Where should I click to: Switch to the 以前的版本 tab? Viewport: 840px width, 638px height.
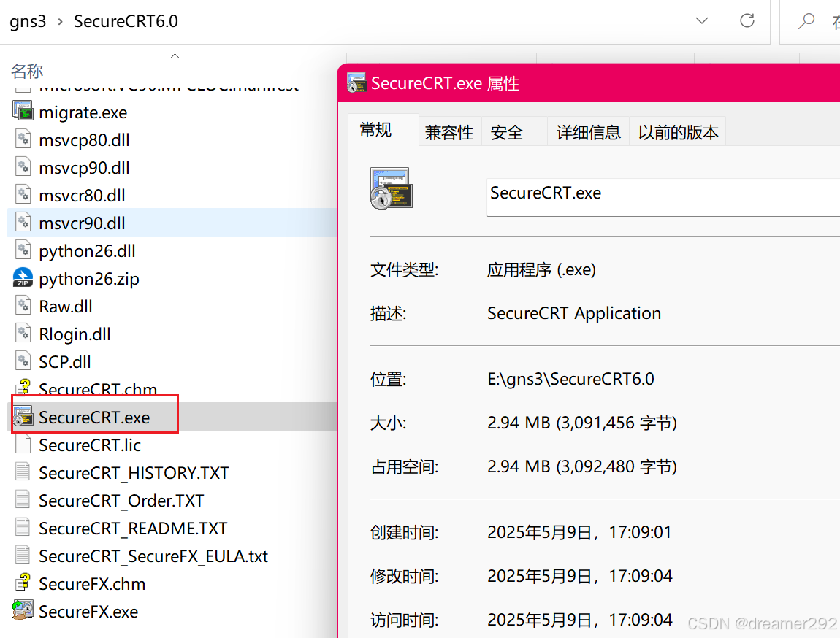point(679,132)
